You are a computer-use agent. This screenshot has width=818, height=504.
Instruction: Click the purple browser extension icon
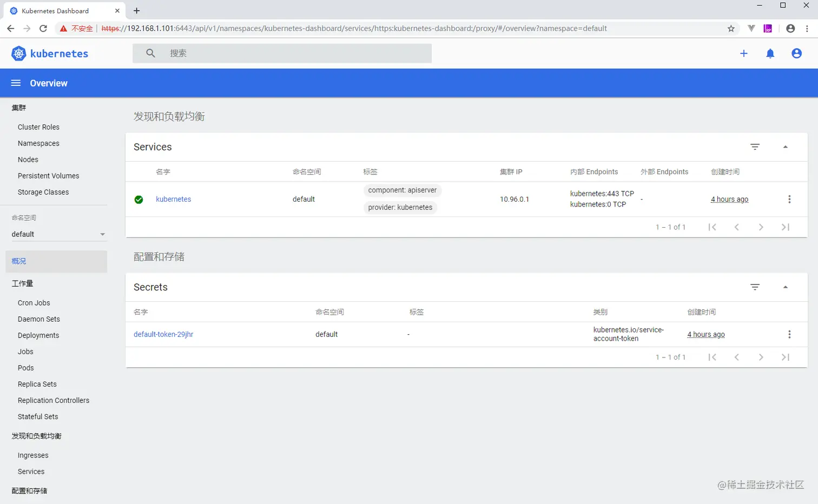pyautogui.click(x=768, y=28)
